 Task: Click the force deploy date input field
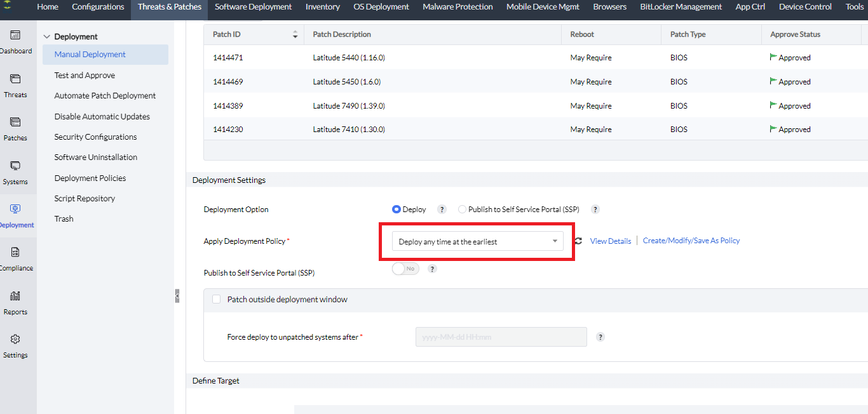click(501, 337)
